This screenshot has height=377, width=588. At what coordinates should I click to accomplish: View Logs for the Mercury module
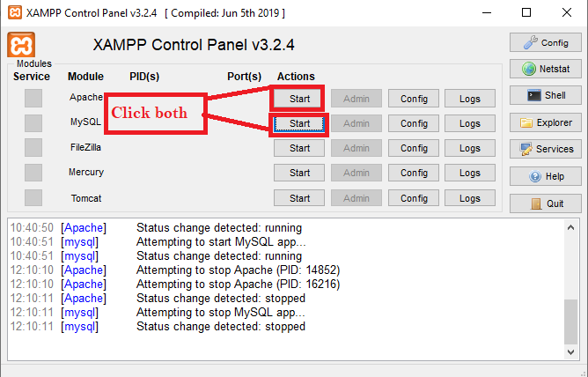[x=470, y=173]
